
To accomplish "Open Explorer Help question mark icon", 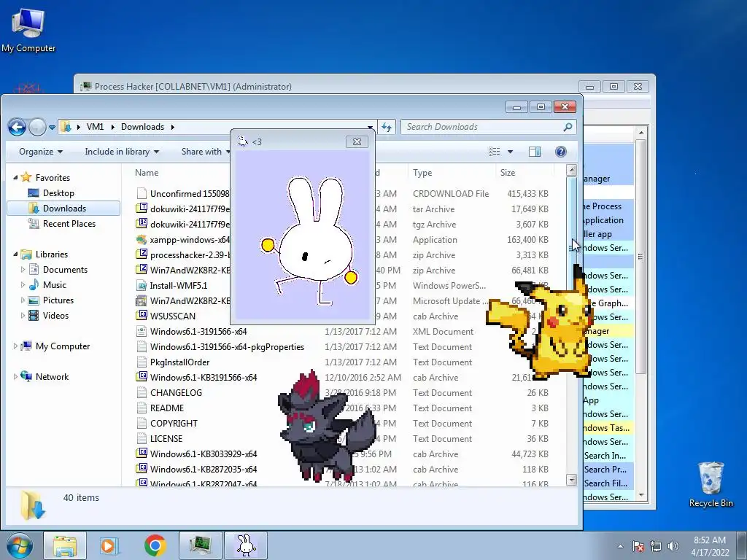I will click(x=561, y=152).
